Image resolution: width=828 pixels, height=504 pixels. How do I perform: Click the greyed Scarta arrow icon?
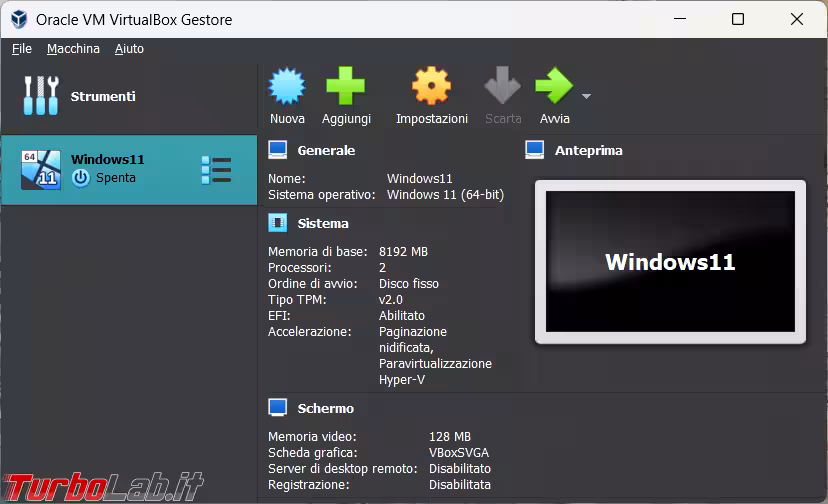(503, 87)
